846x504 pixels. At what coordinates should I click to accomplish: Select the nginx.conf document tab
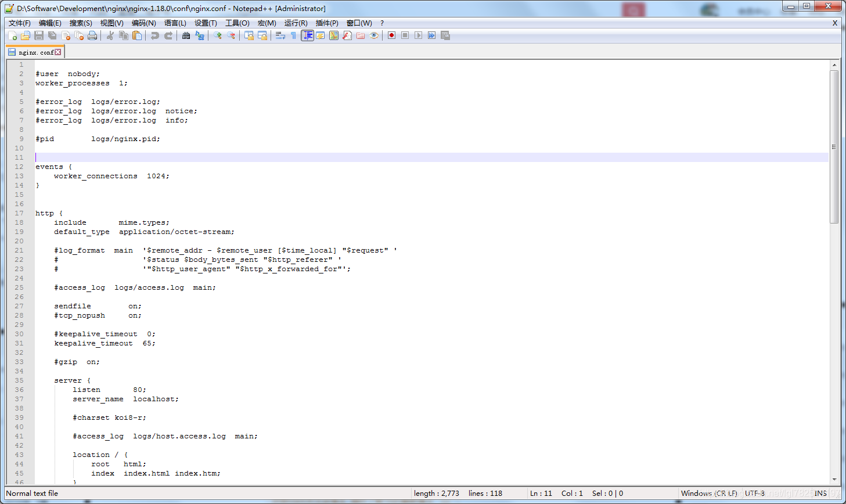click(x=35, y=52)
